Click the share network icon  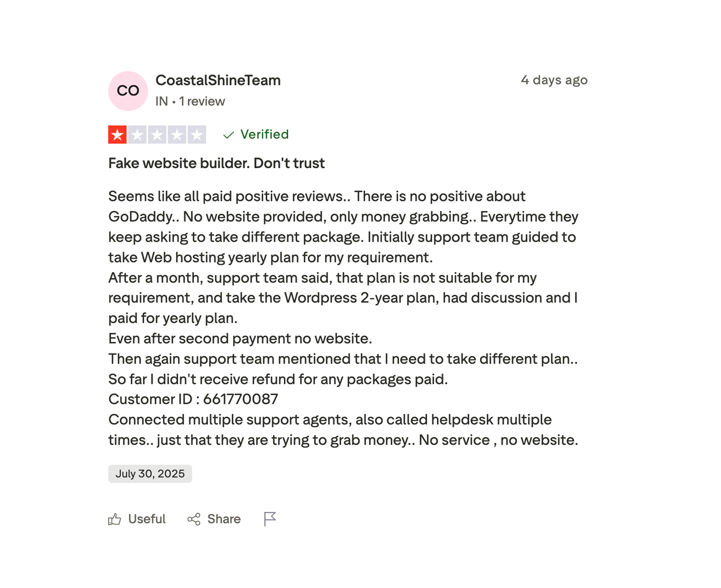(194, 519)
